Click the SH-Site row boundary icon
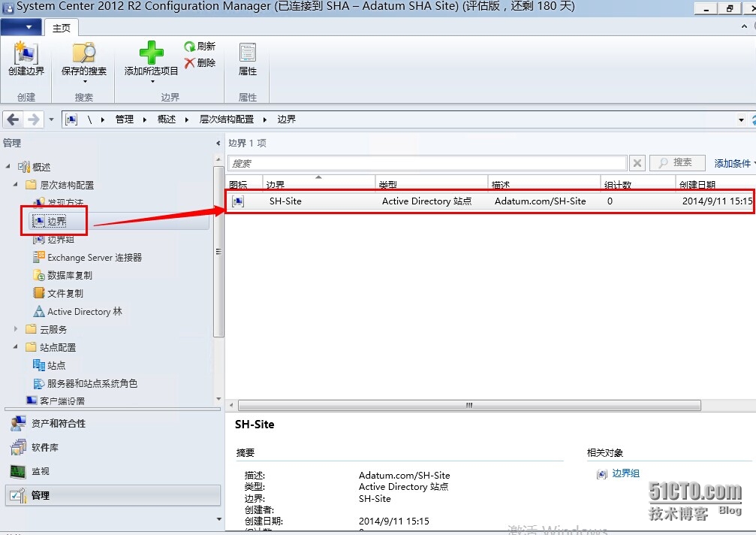The image size is (756, 535). (238, 201)
